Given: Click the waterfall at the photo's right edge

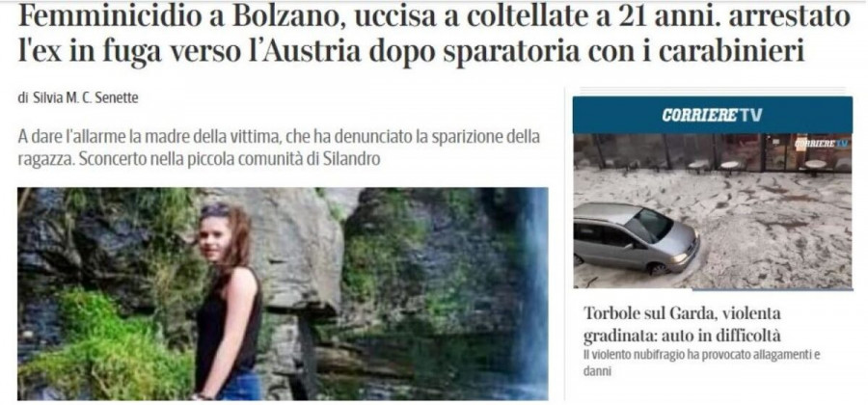Looking at the screenshot, I should (x=532, y=287).
